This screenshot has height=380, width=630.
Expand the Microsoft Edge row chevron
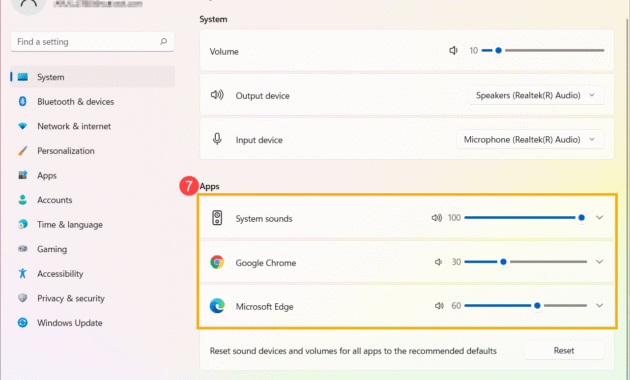599,306
